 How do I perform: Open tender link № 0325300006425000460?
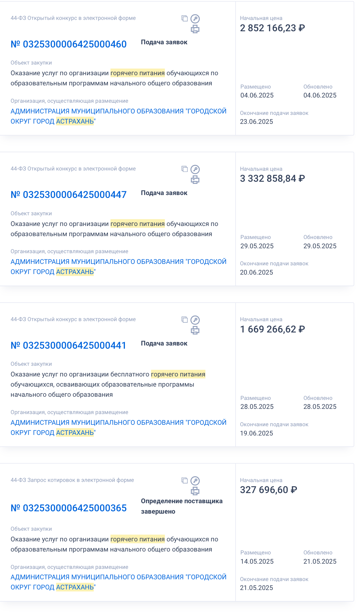[x=69, y=44]
